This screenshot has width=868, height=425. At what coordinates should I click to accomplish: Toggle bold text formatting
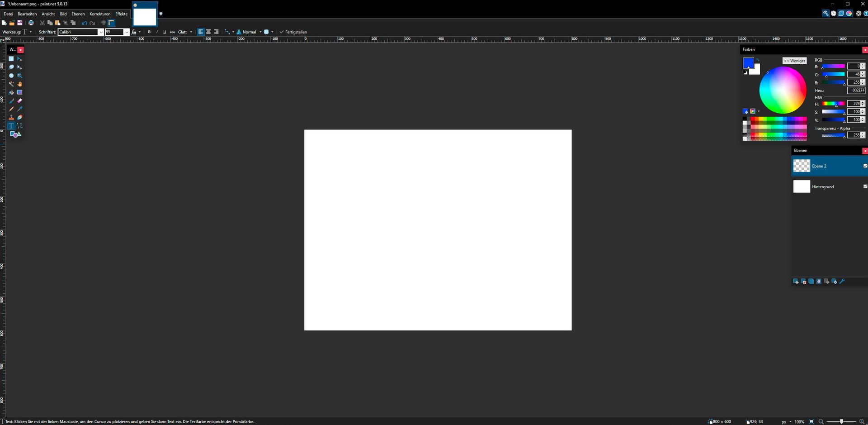tap(149, 32)
